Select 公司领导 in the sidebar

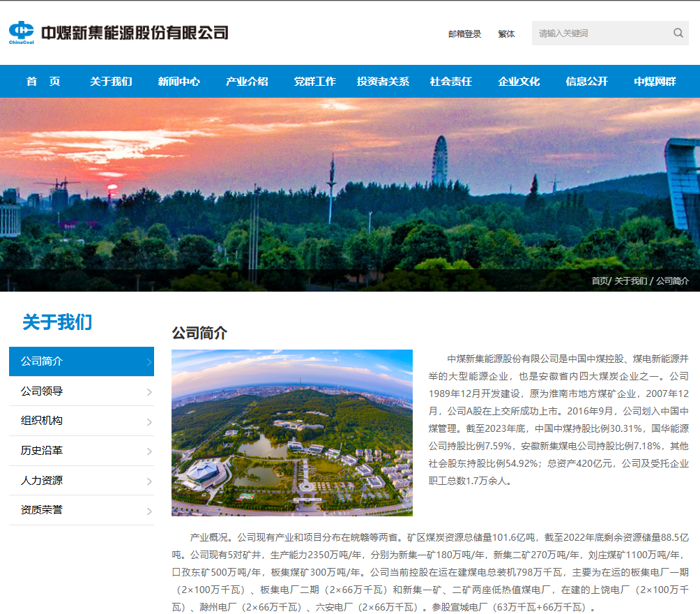coord(82,391)
